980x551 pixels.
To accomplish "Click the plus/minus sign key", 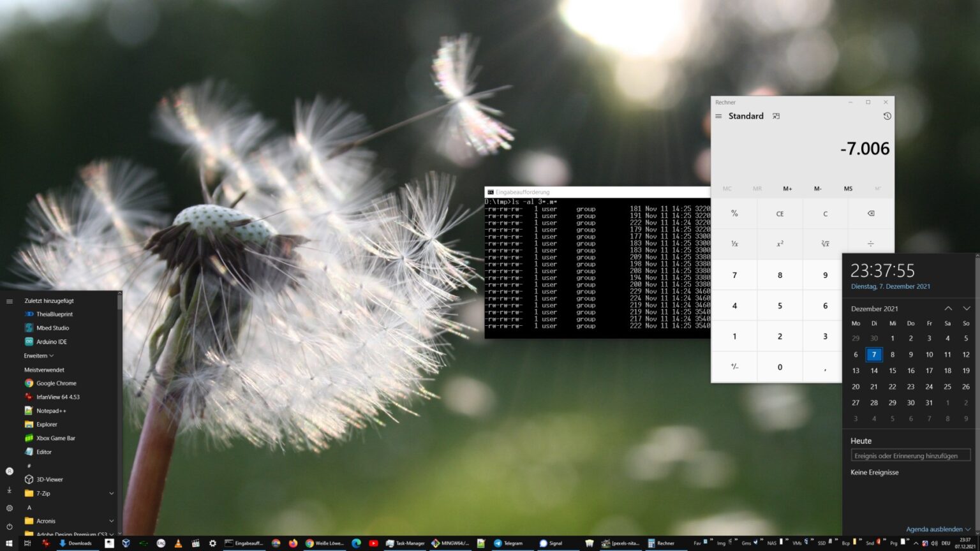I will coord(734,367).
